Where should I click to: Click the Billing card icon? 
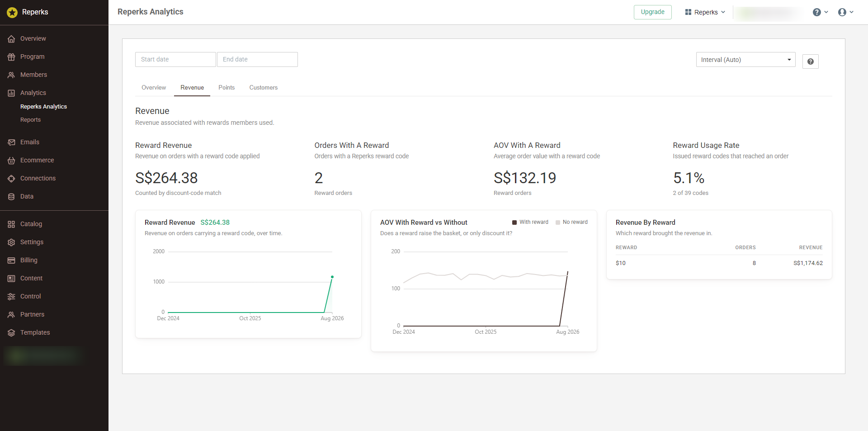point(11,260)
